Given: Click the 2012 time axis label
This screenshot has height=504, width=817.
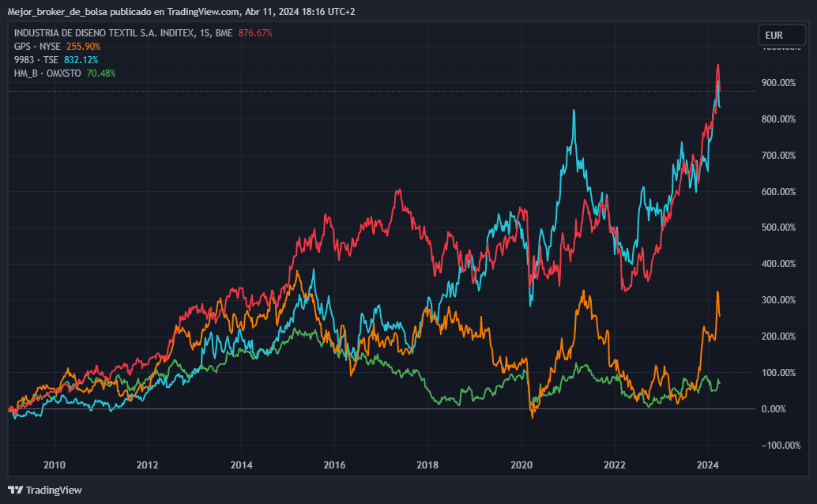Looking at the screenshot, I should click(148, 465).
